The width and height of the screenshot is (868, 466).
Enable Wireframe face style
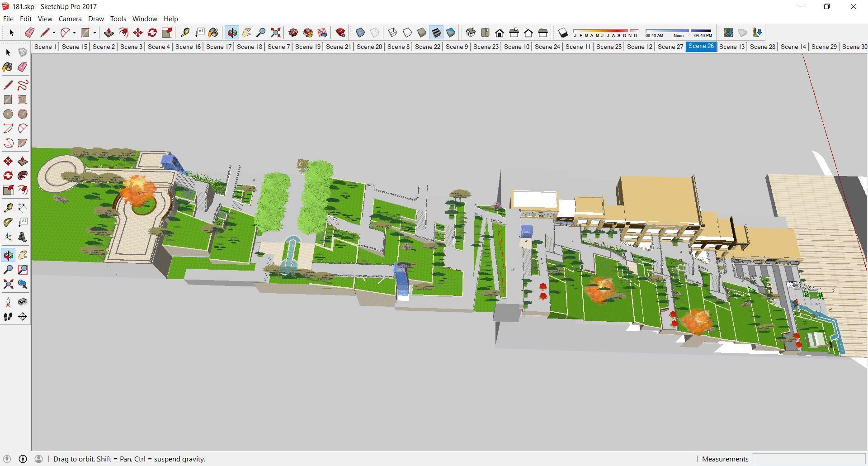(x=393, y=33)
